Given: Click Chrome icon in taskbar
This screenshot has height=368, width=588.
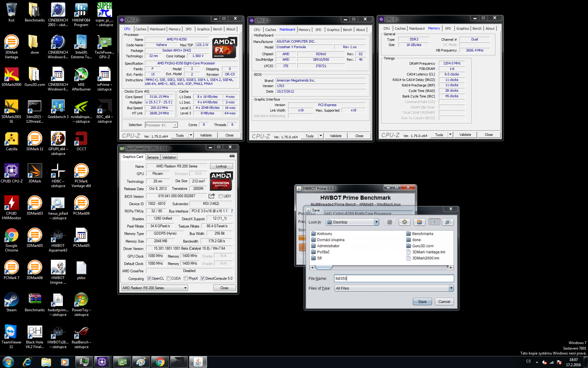Looking at the screenshot, I should coord(160,362).
